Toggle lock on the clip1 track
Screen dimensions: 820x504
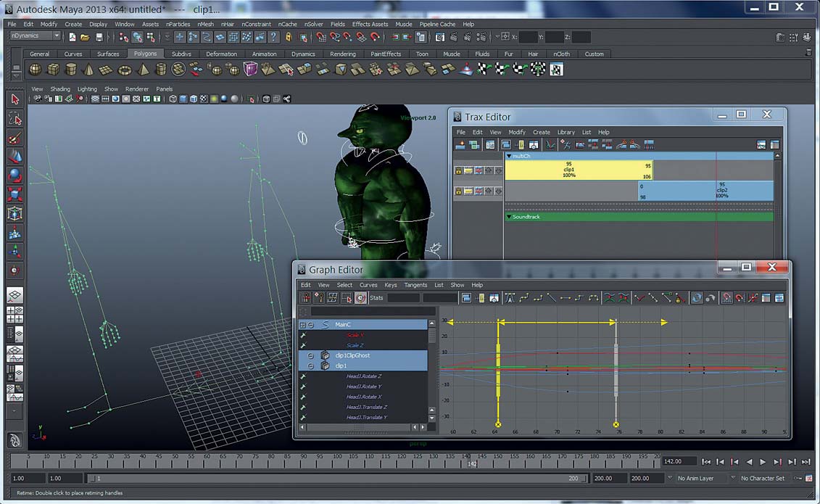pos(458,170)
